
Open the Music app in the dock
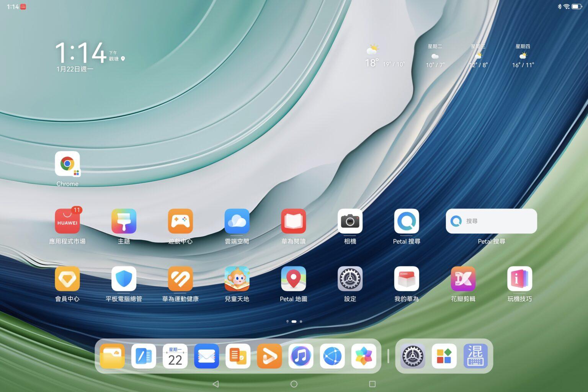[301, 356]
